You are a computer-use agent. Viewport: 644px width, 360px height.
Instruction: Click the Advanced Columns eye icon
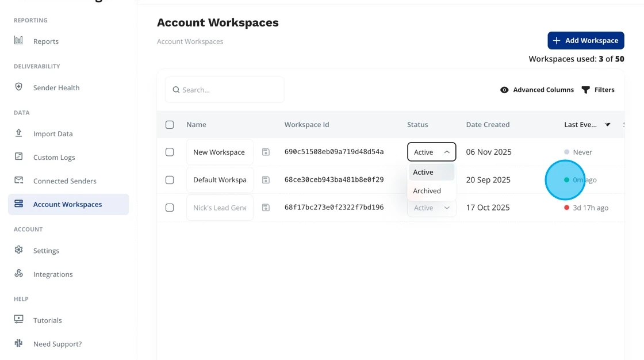pos(504,90)
